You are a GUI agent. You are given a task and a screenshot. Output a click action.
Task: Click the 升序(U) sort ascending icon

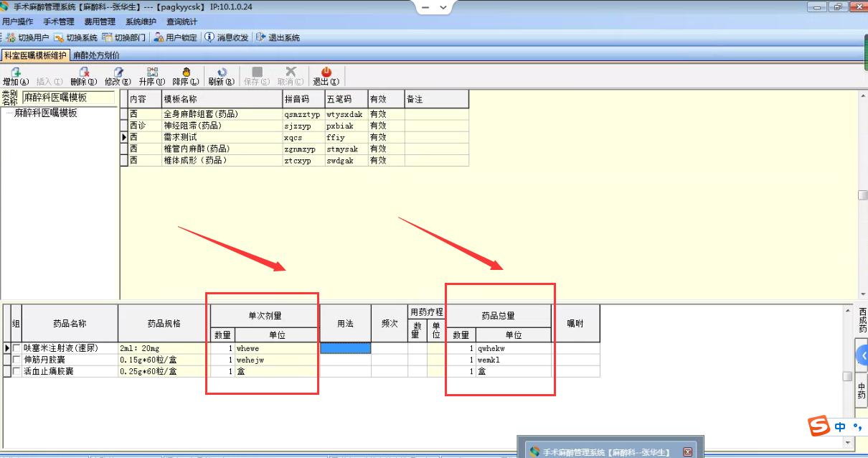point(152,72)
